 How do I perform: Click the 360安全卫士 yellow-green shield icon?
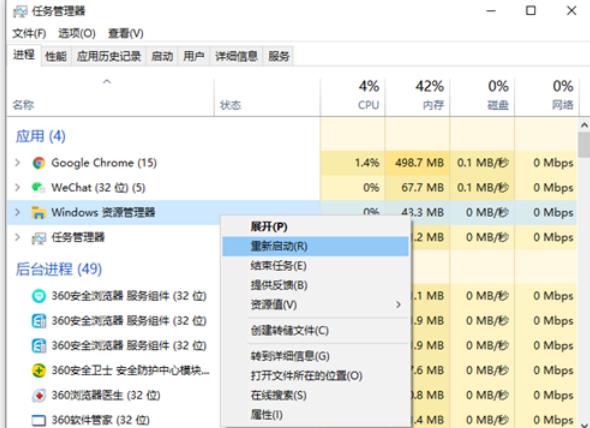[39, 370]
